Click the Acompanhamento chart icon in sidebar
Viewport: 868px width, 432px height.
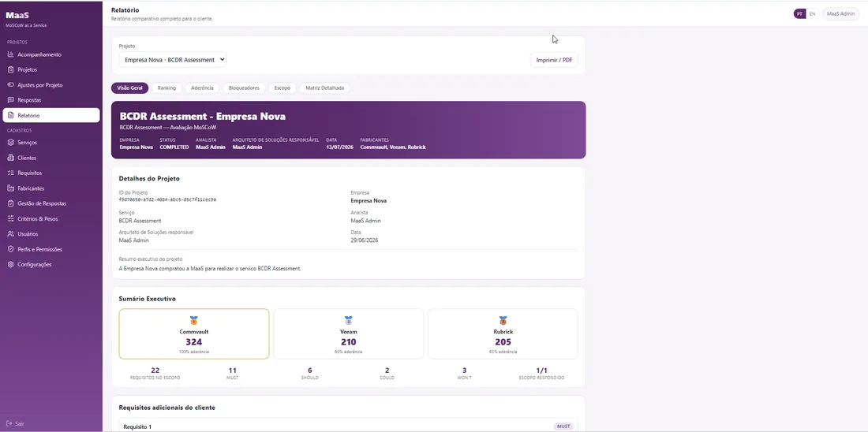(x=10, y=54)
